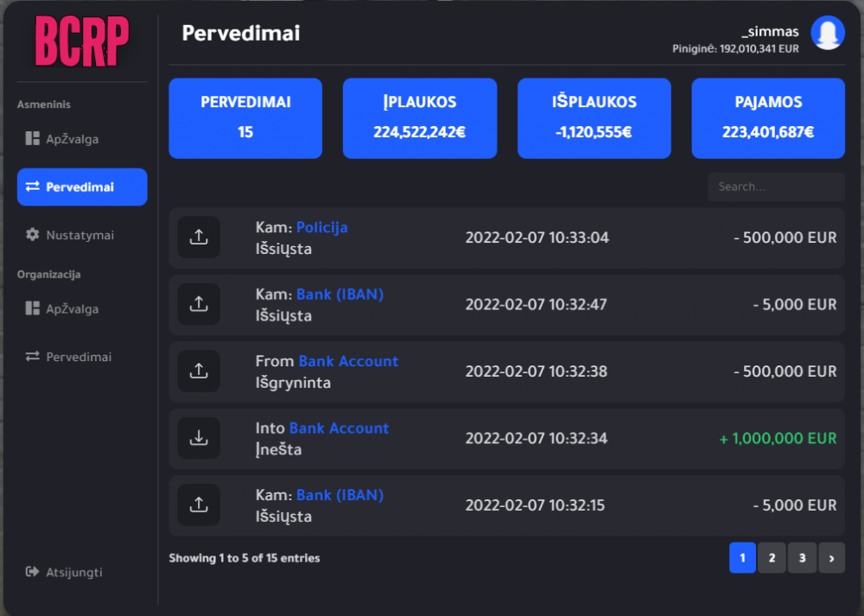Select Pervedimai under Organizacija section
Viewport: 864px width, 616px height.
(78, 357)
